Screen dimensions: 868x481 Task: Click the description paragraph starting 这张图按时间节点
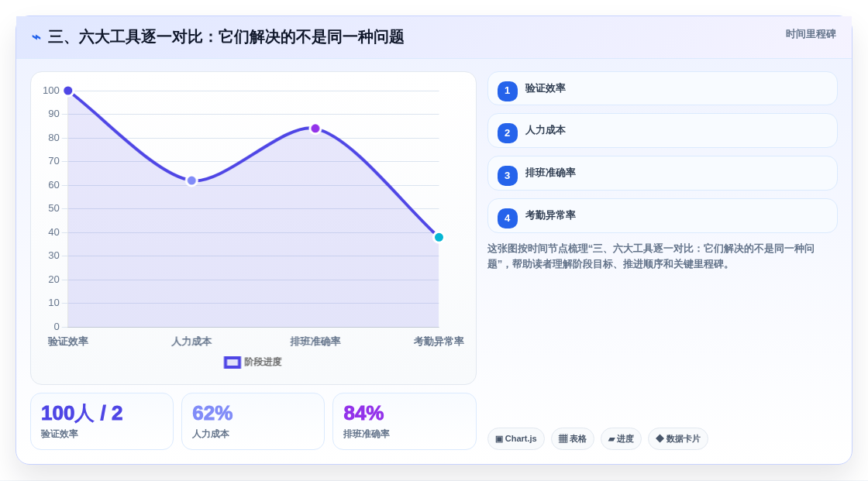(x=651, y=256)
